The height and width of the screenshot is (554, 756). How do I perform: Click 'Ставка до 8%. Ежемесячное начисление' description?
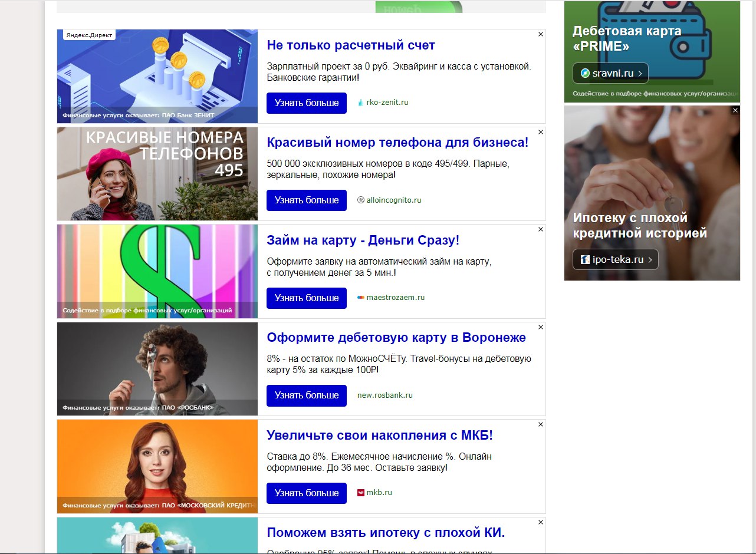tap(379, 462)
